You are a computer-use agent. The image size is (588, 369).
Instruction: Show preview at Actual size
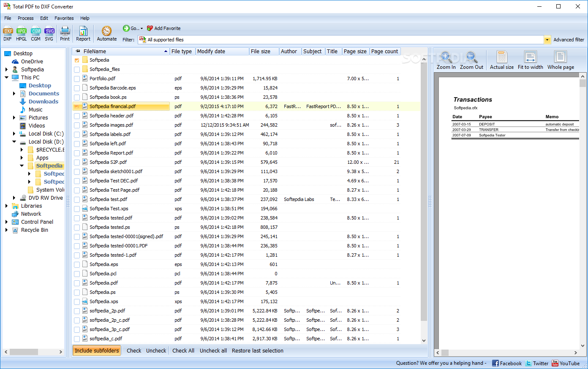point(502,60)
